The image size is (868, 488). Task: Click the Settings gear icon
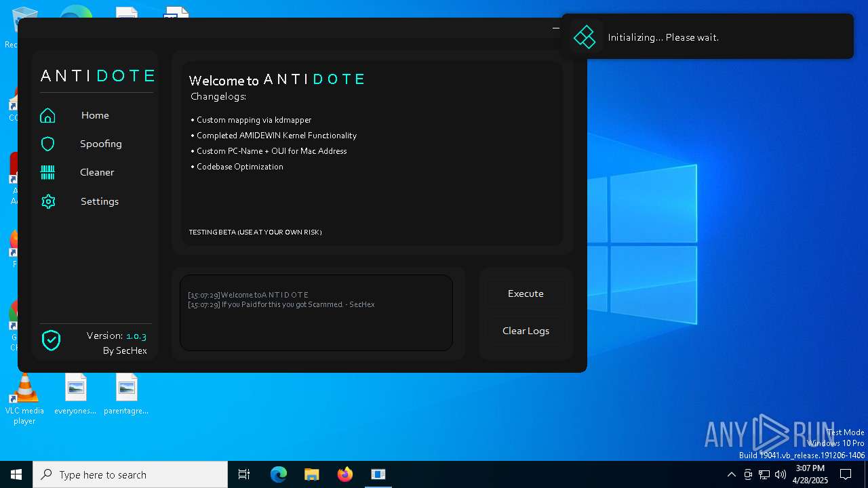point(48,201)
